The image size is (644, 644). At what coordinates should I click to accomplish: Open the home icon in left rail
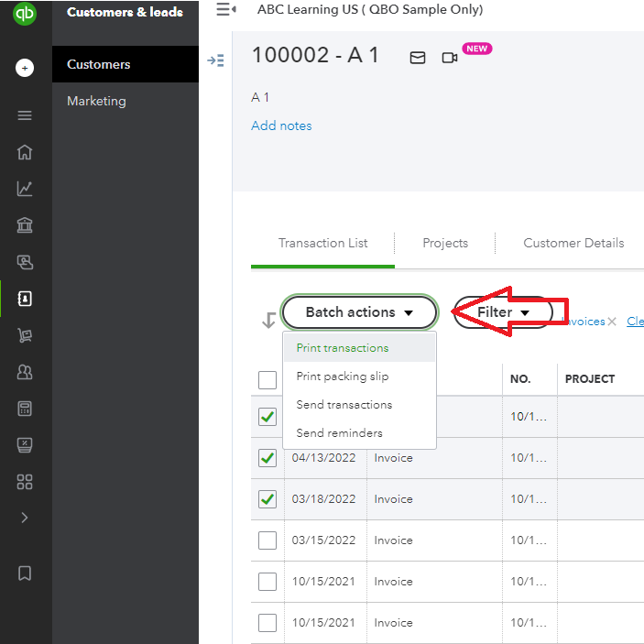point(25,152)
